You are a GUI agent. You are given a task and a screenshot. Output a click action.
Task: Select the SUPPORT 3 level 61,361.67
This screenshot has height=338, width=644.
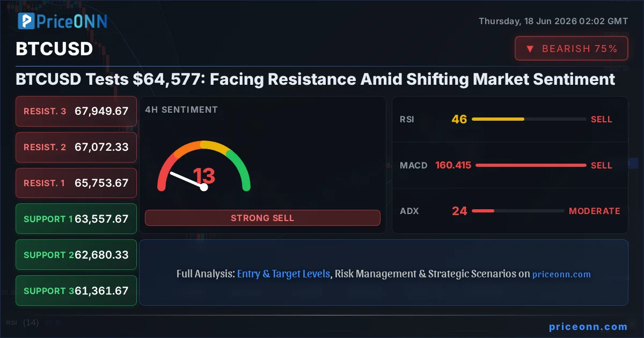(x=76, y=291)
